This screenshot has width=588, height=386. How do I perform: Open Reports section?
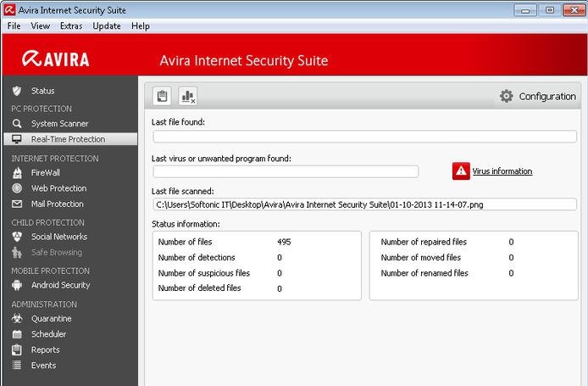[x=46, y=350]
